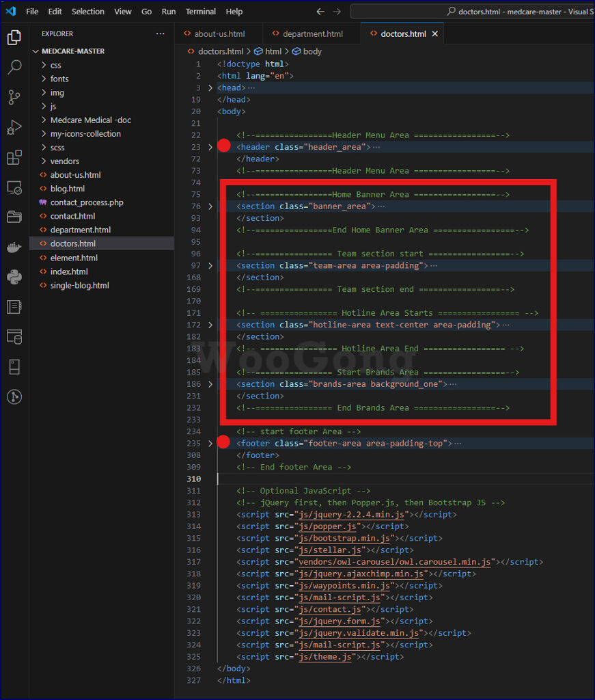The width and height of the screenshot is (595, 700).
Task: Click the VS Code logo icon
Action: 11,11
